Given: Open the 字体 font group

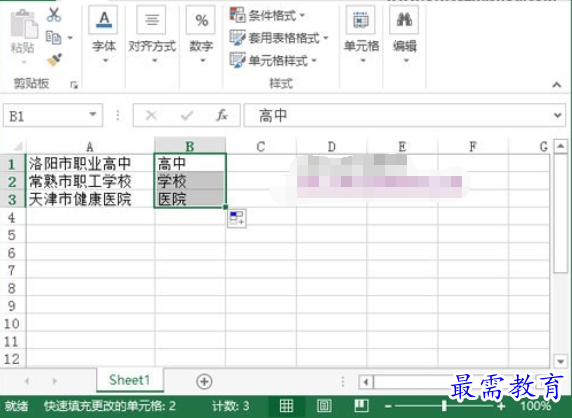Looking at the screenshot, I should tap(104, 35).
